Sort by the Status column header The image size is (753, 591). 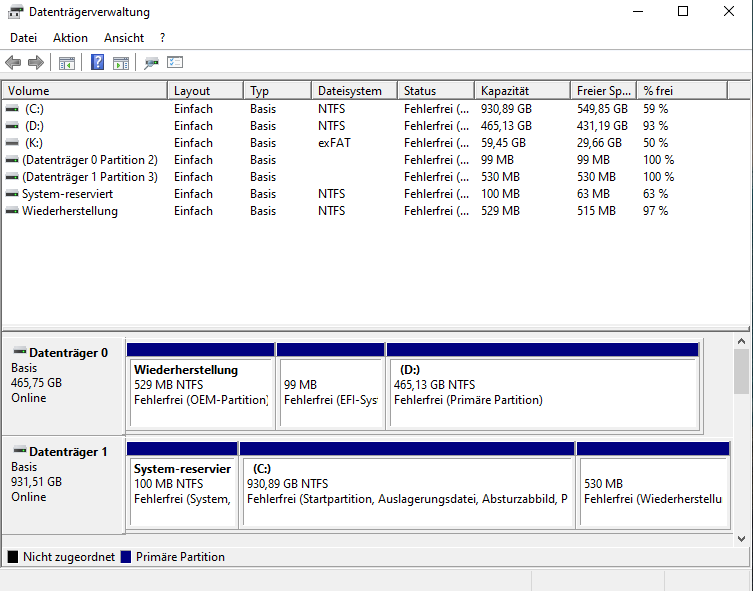pyautogui.click(x=436, y=91)
